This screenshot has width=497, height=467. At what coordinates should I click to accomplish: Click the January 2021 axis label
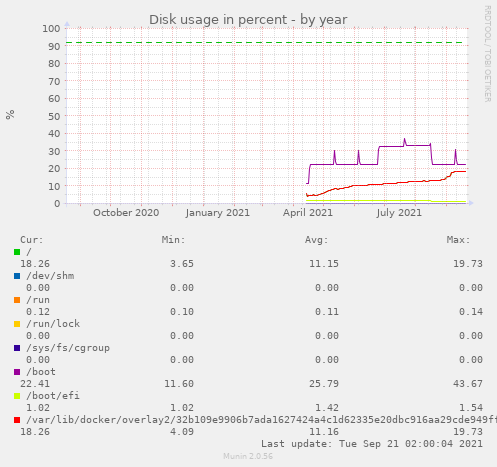pyautogui.click(x=218, y=213)
